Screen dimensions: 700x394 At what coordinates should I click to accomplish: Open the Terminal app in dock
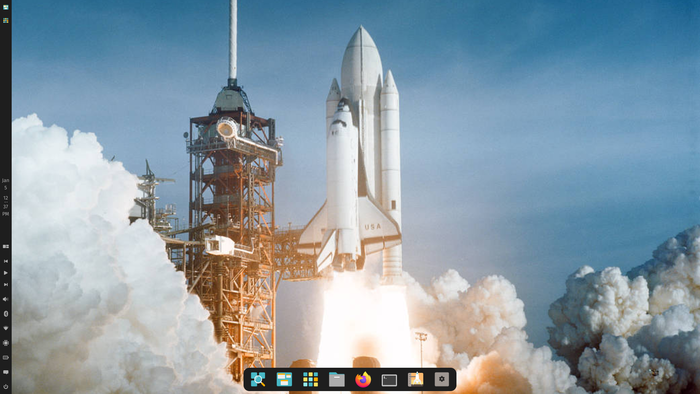(x=389, y=380)
